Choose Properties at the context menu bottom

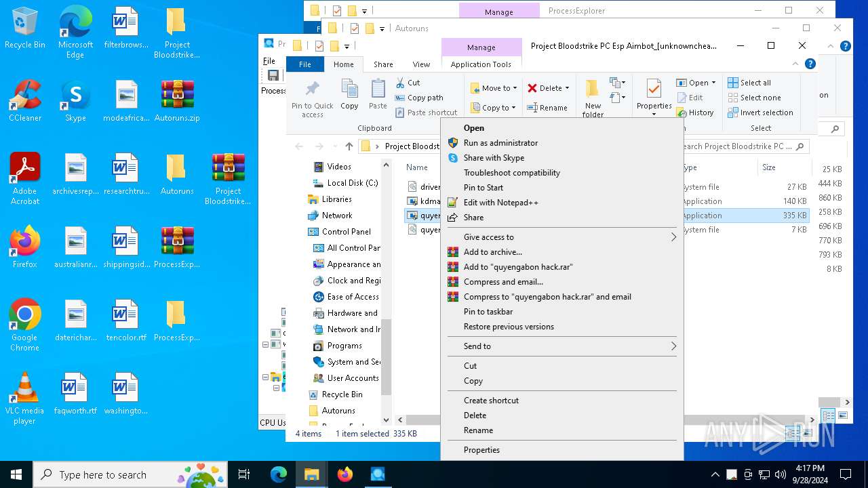point(562,450)
